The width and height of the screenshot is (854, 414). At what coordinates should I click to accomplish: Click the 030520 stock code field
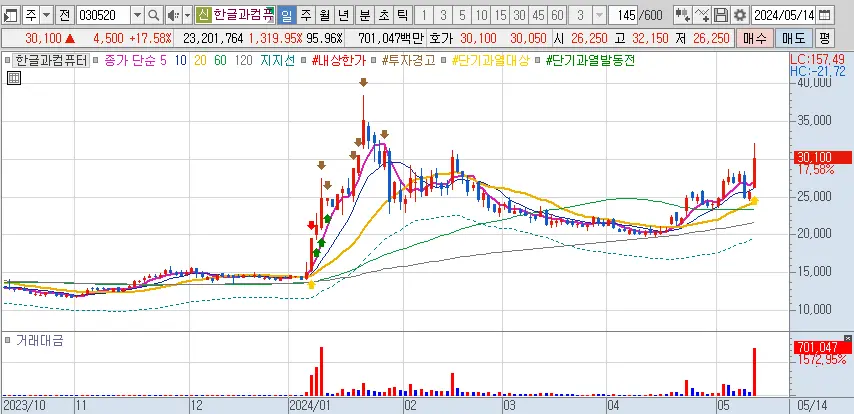click(103, 15)
